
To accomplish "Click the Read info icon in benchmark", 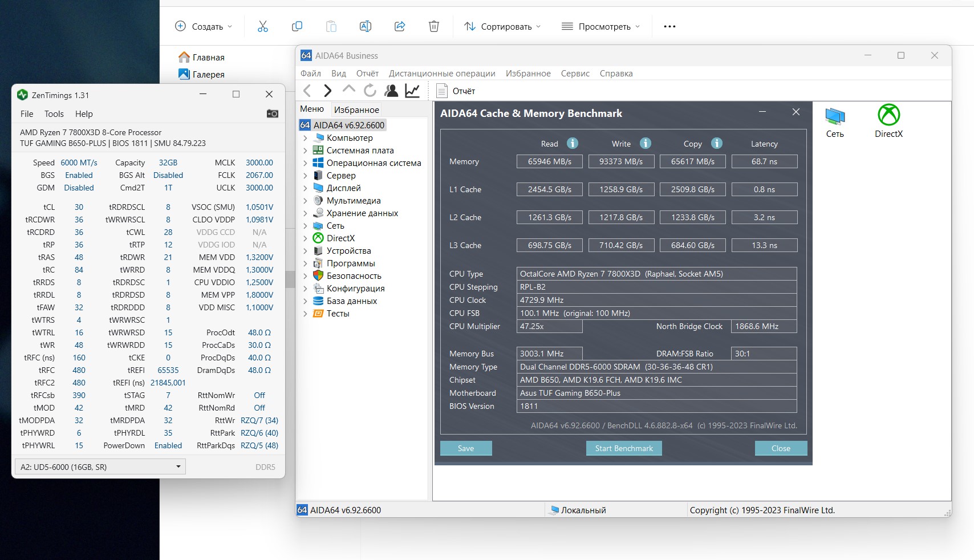I will 573,143.
